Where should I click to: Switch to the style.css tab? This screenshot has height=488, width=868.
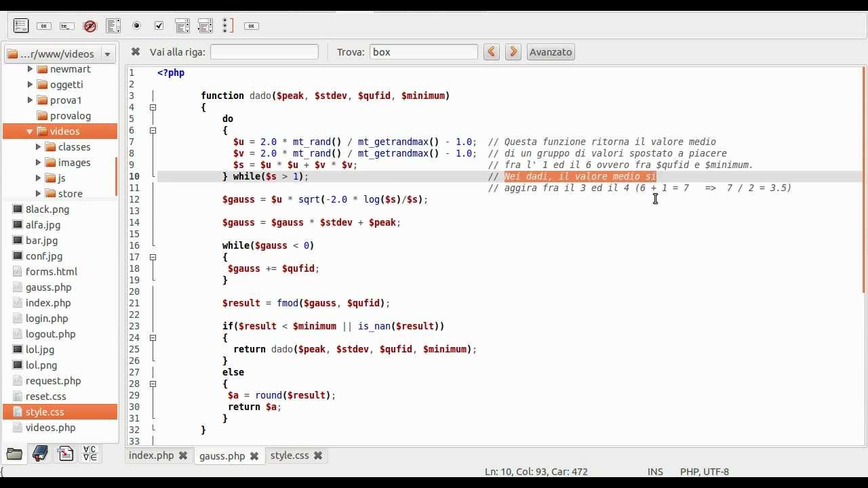click(290, 455)
